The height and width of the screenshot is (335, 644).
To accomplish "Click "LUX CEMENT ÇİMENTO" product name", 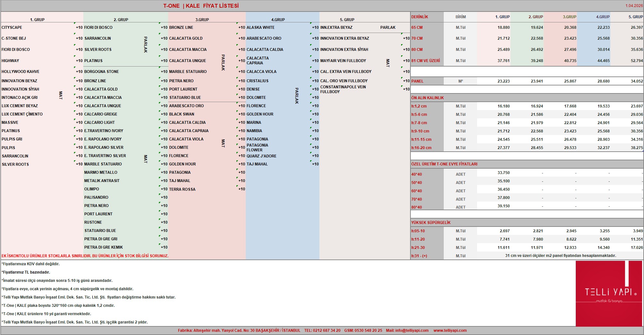I will click(x=22, y=114).
